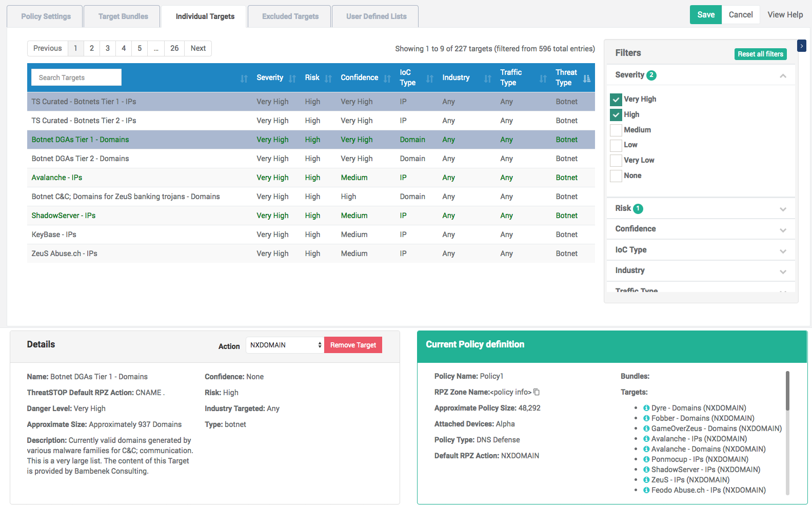Viewport: 812px width, 505px height.
Task: Click the Remove Target button
Action: 353,345
